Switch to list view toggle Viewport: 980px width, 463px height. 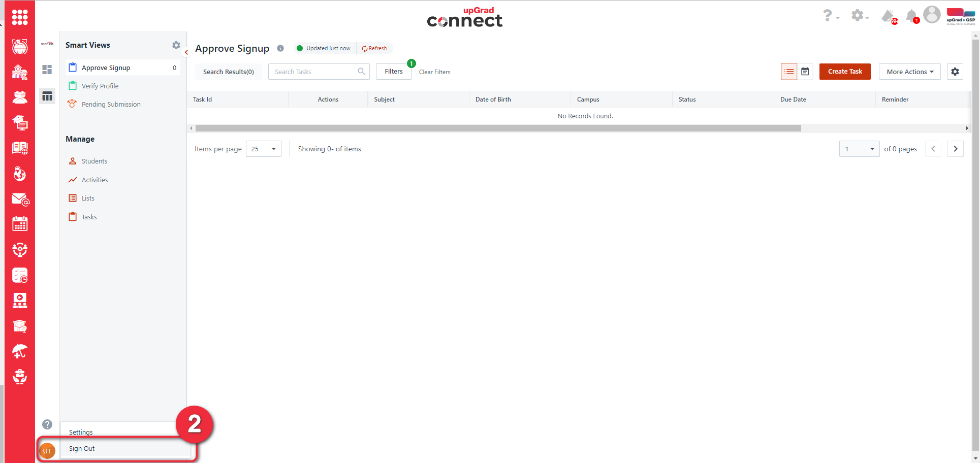789,72
